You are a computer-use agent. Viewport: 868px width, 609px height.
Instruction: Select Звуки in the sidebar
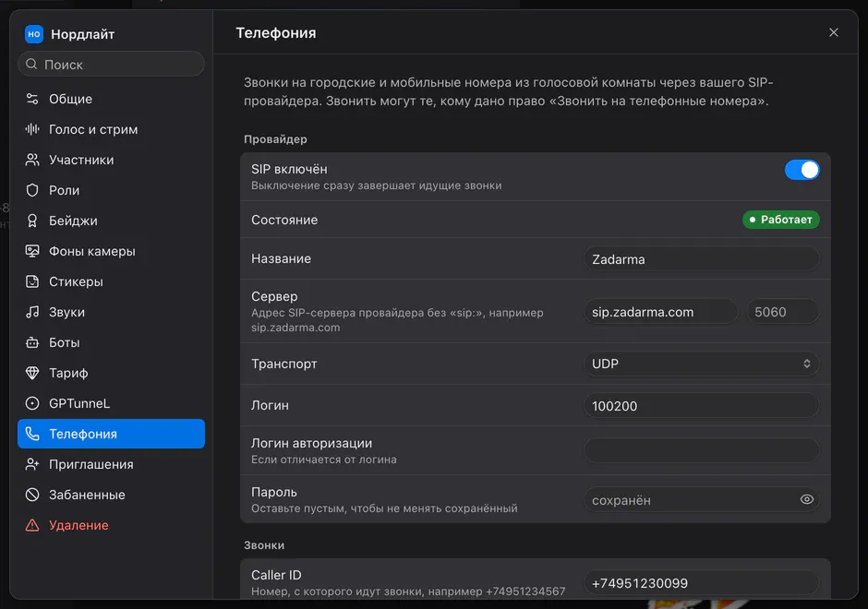(x=111, y=312)
